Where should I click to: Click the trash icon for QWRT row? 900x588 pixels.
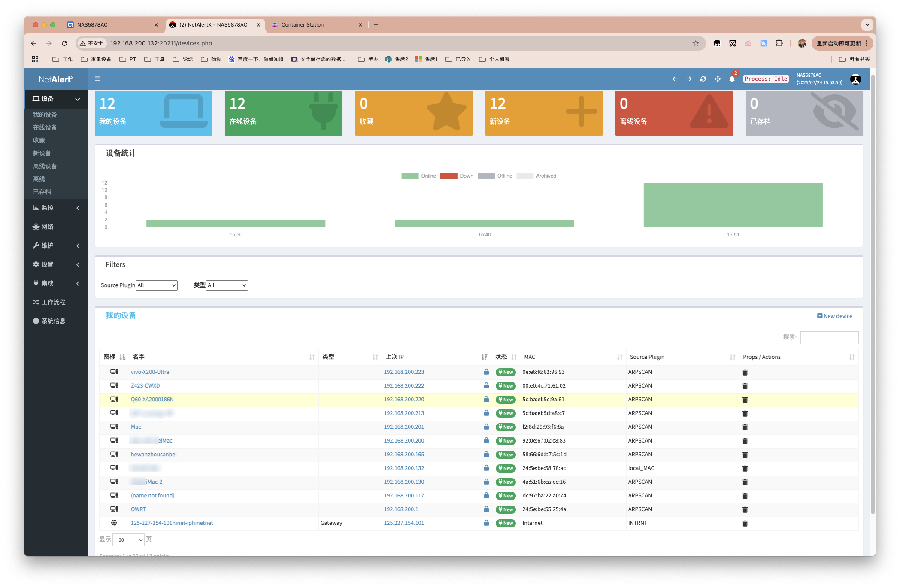click(745, 510)
